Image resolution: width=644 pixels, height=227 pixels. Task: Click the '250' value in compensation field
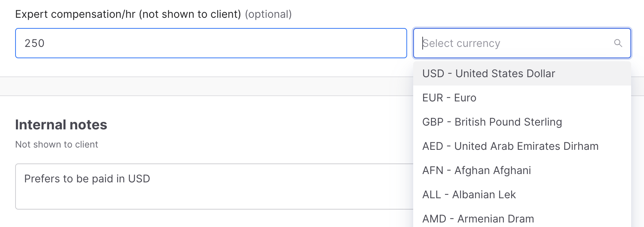point(34,43)
